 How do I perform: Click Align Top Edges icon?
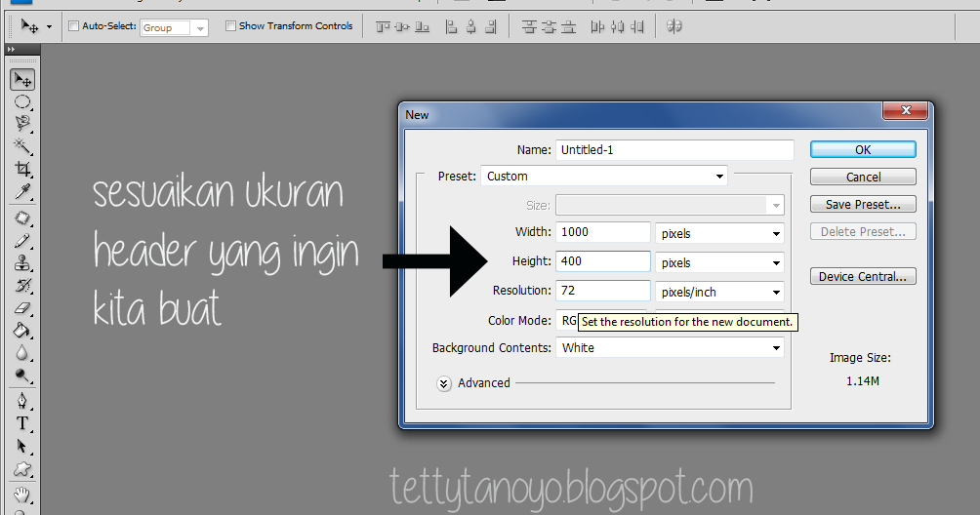(x=383, y=27)
